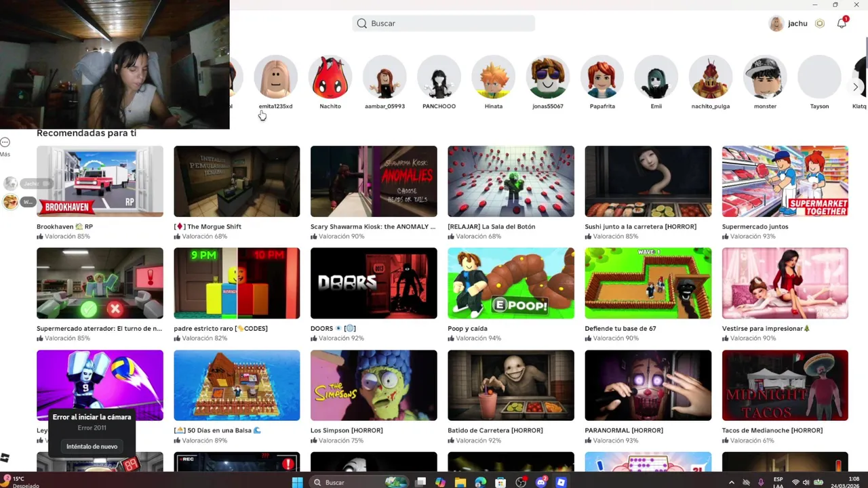This screenshot has height=488, width=868.
Task: Click 'Valoración 94%' under Poop y caída
Action: pyautogui.click(x=478, y=338)
